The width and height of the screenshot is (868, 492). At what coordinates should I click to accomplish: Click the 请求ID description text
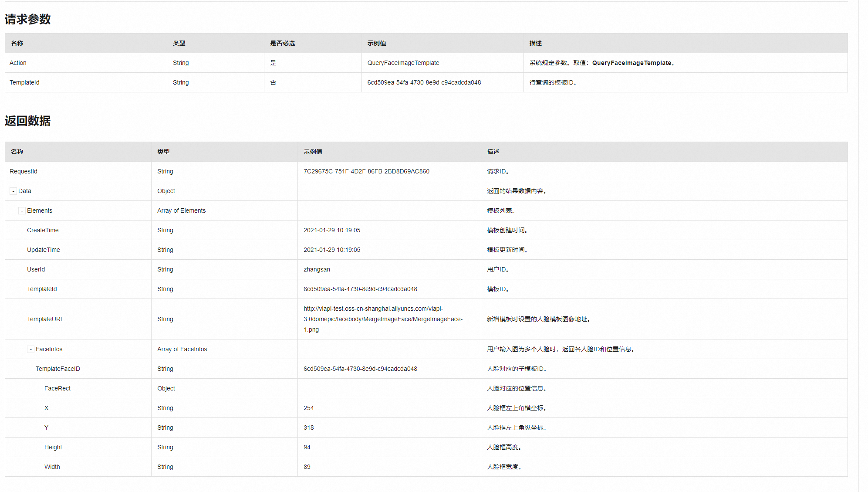click(498, 171)
